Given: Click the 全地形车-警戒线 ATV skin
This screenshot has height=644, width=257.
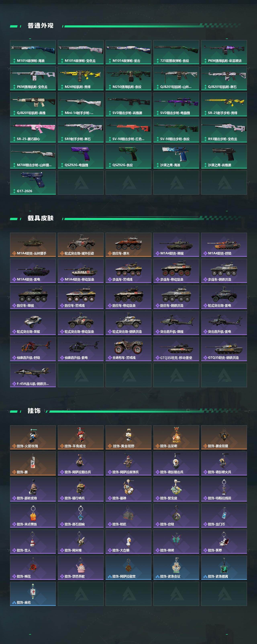Looking at the screenshot, I should click(128, 349).
